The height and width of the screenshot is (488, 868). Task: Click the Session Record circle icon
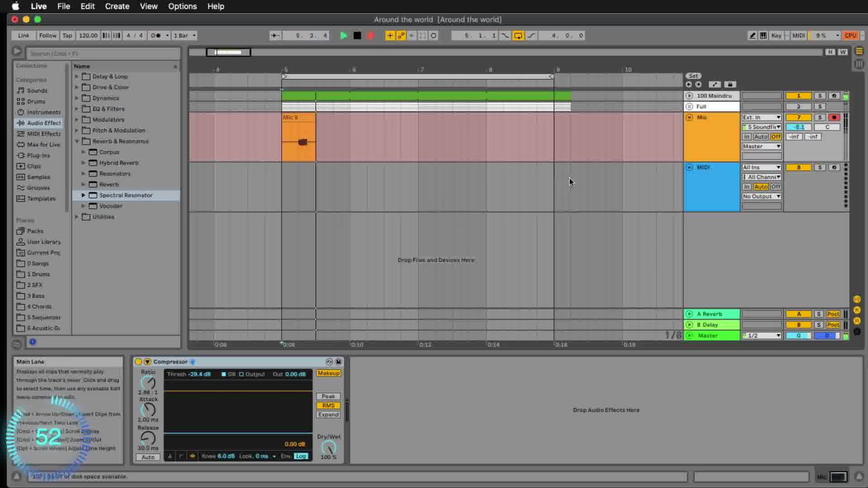(434, 36)
